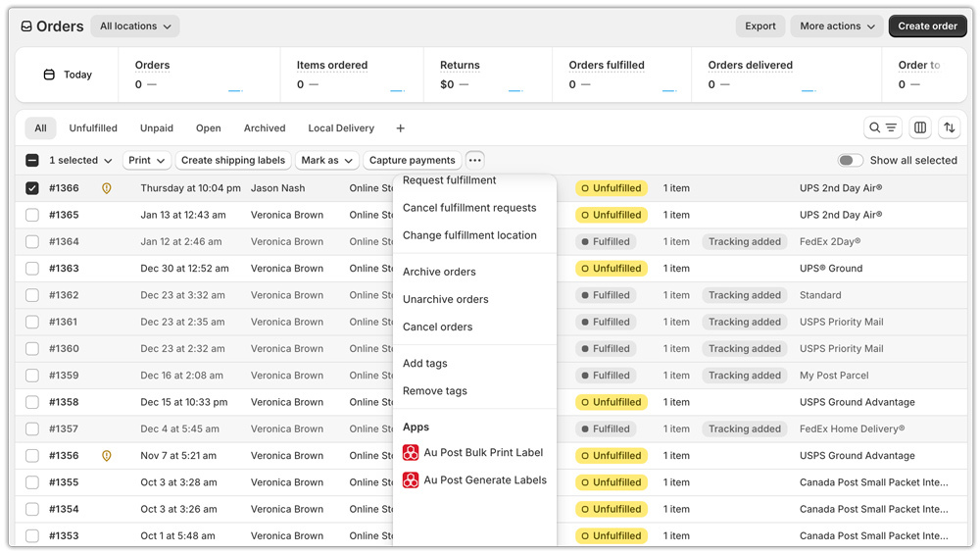Click the three-dot more actions button
980x554 pixels.
pyautogui.click(x=474, y=160)
